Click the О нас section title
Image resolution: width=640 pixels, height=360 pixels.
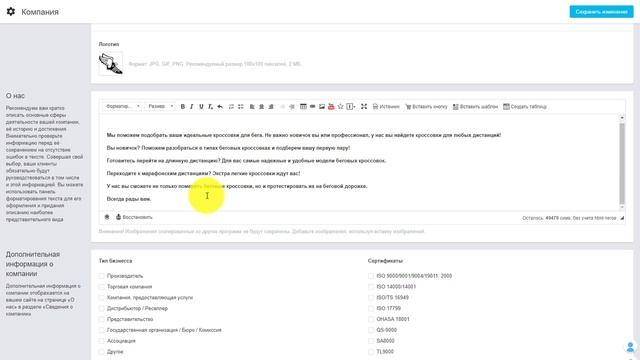pyautogui.click(x=15, y=96)
